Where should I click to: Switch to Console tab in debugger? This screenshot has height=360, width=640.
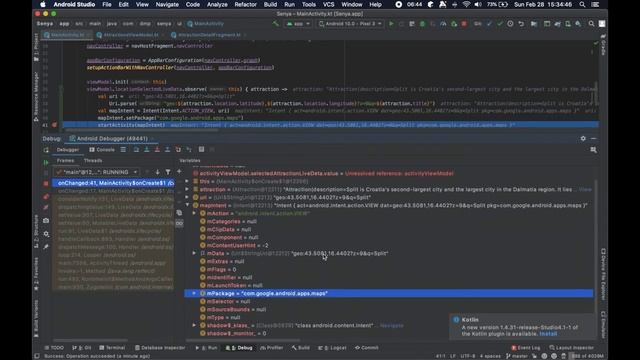point(102,150)
